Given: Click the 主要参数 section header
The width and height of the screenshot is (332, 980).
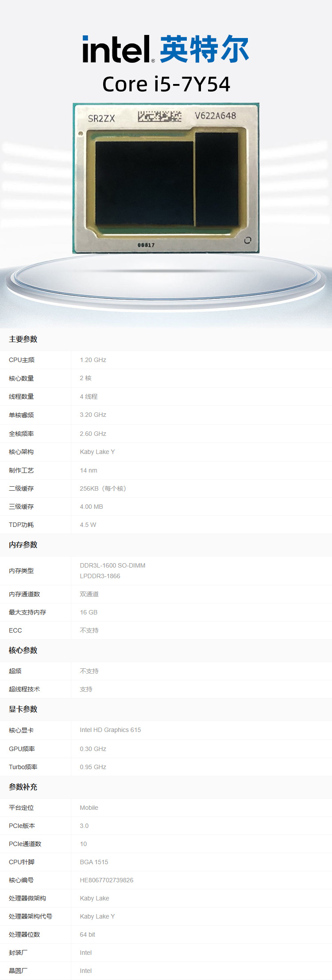Looking at the screenshot, I should tap(23, 339).
